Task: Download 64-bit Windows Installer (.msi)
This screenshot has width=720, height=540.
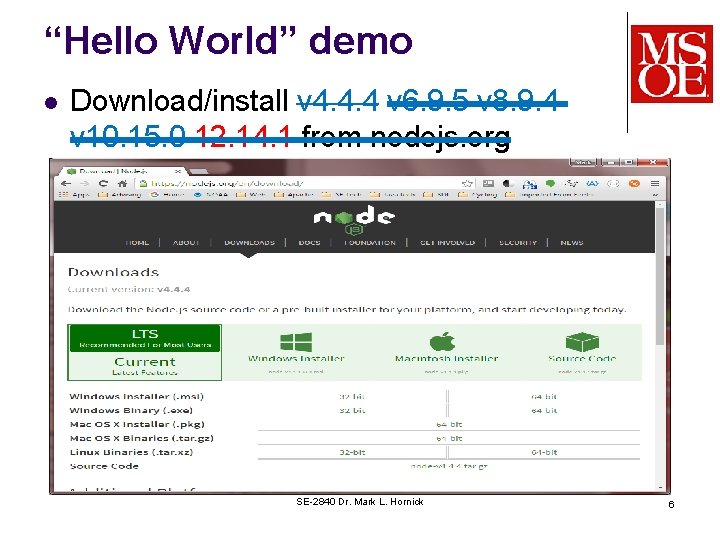Action: point(544,397)
